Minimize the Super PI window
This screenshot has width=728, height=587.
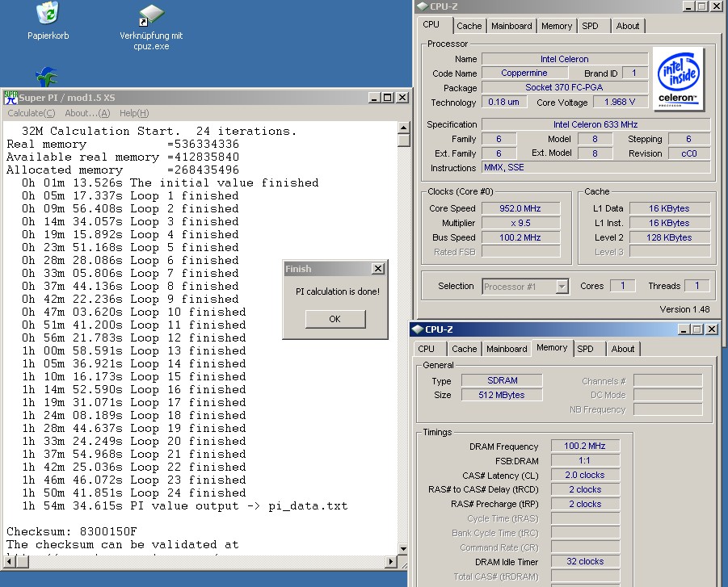pyautogui.click(x=375, y=98)
